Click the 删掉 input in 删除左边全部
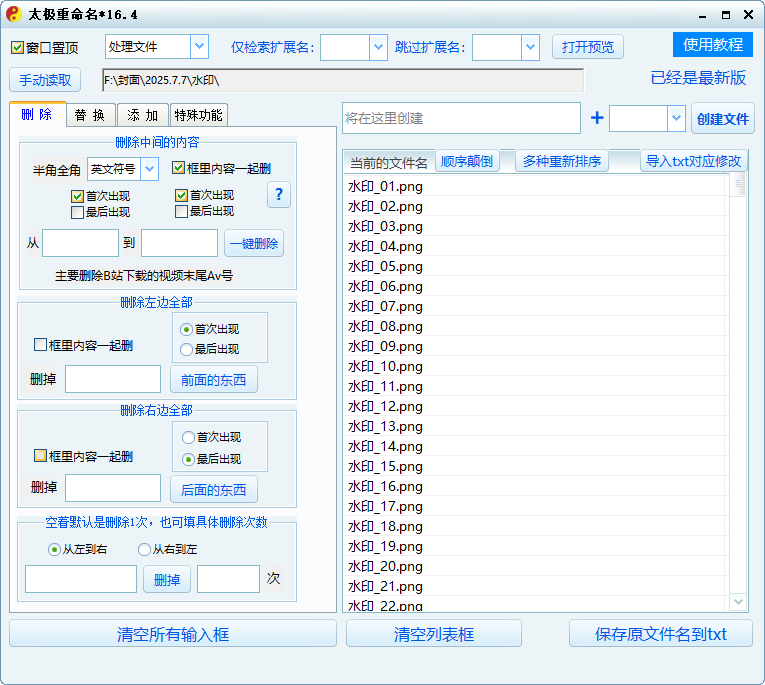This screenshot has height=685, width=765. (113, 379)
